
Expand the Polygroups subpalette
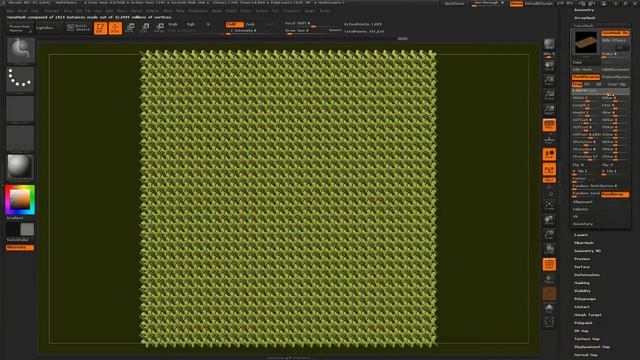click(x=584, y=299)
